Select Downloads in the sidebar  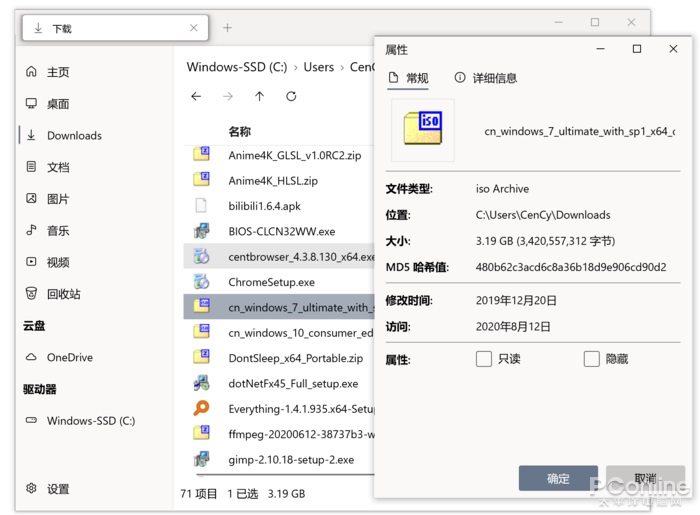click(x=74, y=135)
